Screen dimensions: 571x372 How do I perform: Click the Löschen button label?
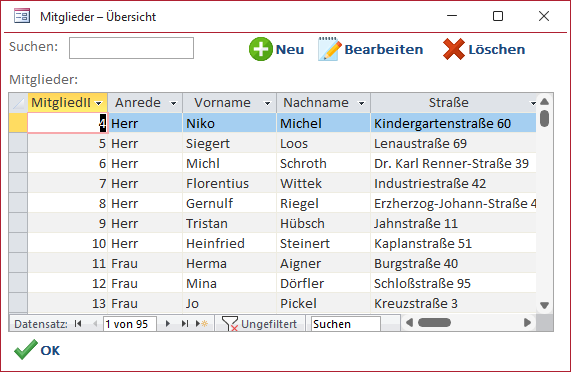[497, 50]
